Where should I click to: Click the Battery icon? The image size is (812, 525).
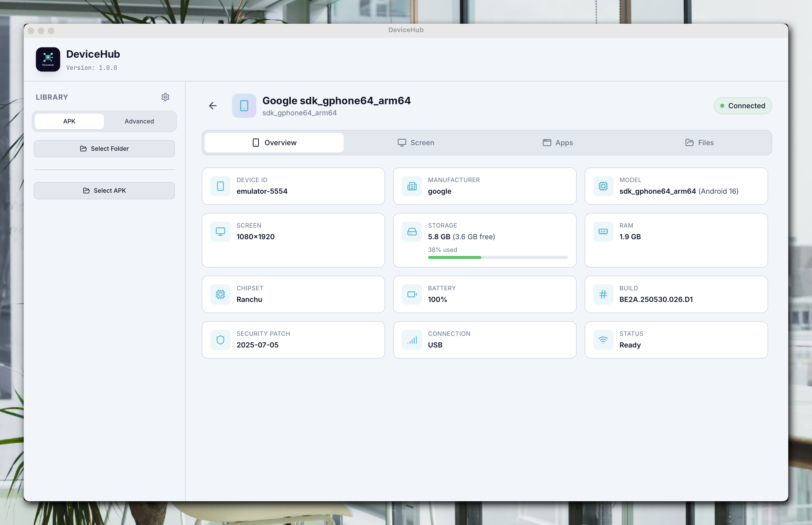click(412, 294)
